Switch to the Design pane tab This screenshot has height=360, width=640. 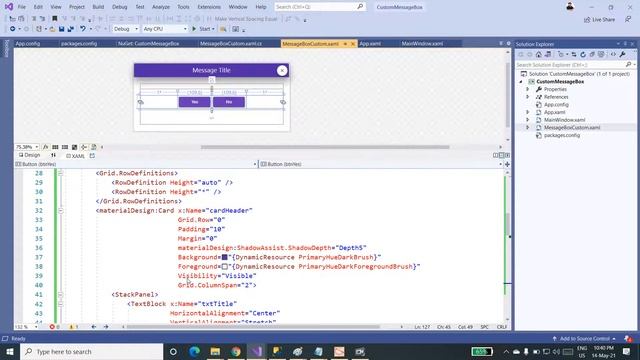tap(29, 156)
